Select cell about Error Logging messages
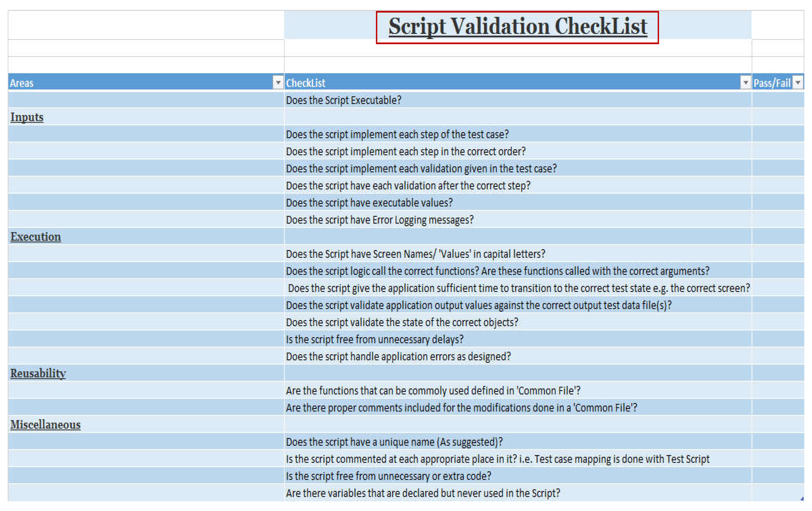The width and height of the screenshot is (812, 511). tap(379, 220)
